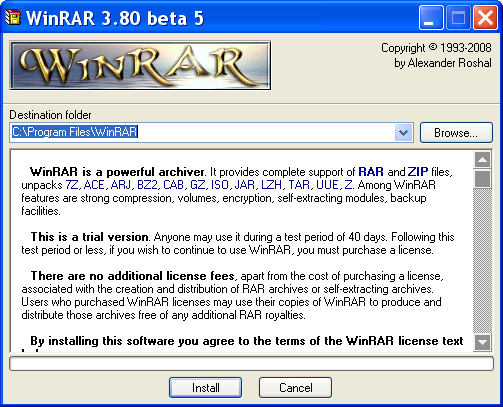503x407 pixels.
Task: Close the WinRAR 3.80 beta 5 window
Action: 485,17
